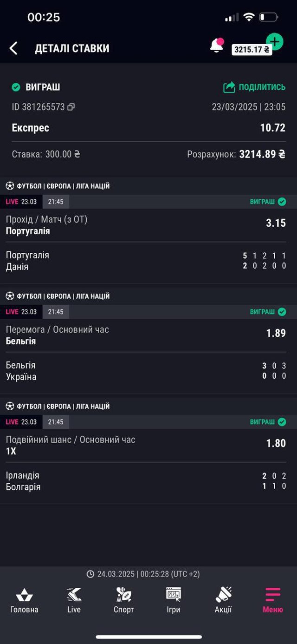Tap the back arrow in the header
Image resolution: width=297 pixels, height=644 pixels.
pyautogui.click(x=13, y=48)
